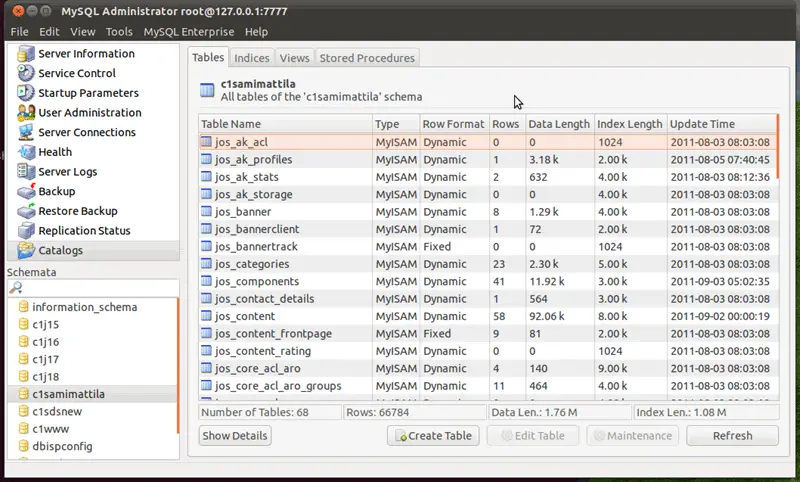Open the File menu
The image size is (800, 482).
tap(19, 32)
